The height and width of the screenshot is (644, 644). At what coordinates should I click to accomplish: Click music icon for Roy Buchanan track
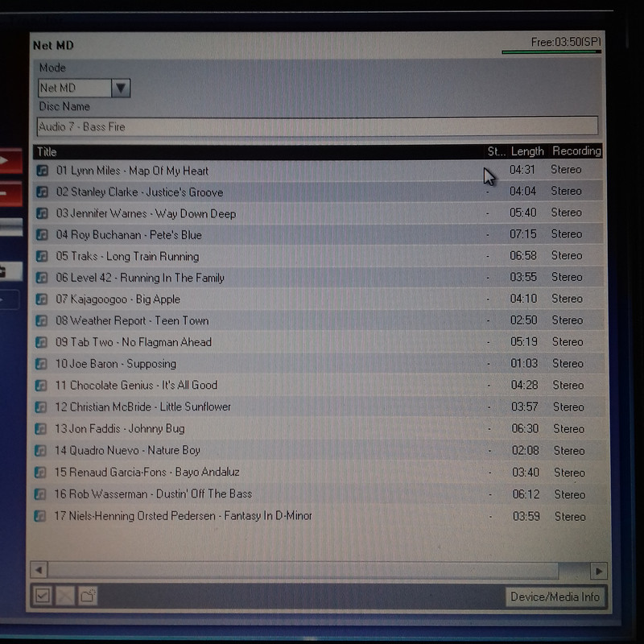click(42, 234)
